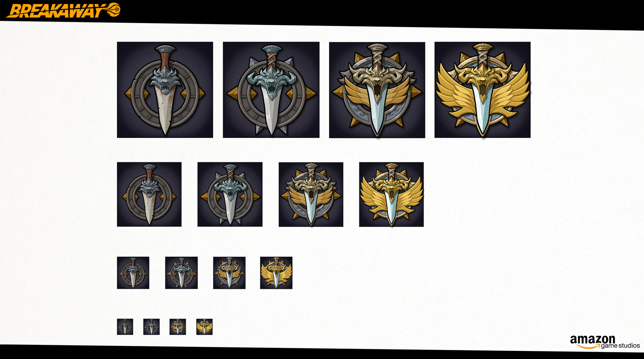This screenshot has width=644, height=359.
Task: Click the second-row rusty stone dagger icon
Action: 149,194
